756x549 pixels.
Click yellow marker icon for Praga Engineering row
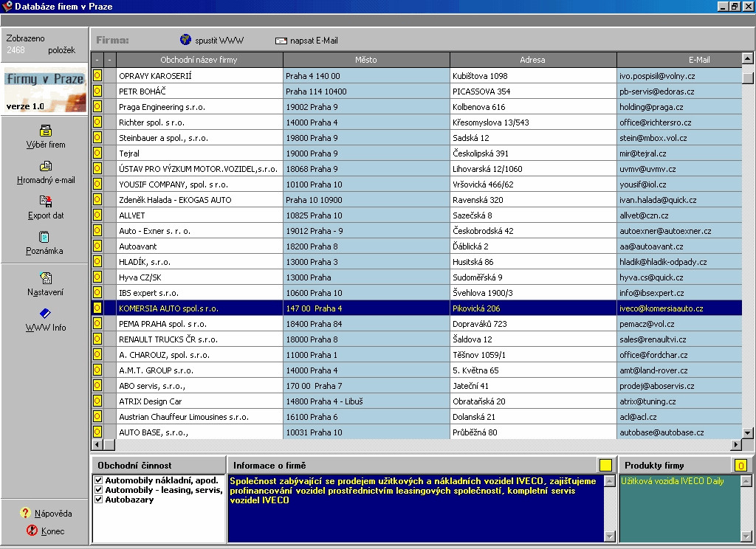click(97, 106)
